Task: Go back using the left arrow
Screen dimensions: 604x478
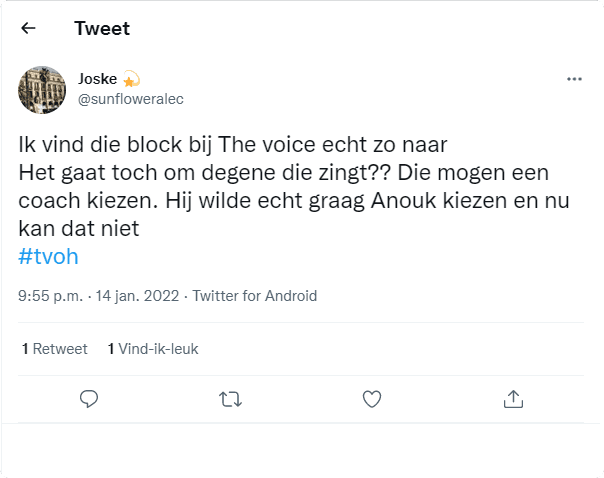Action: click(x=28, y=28)
